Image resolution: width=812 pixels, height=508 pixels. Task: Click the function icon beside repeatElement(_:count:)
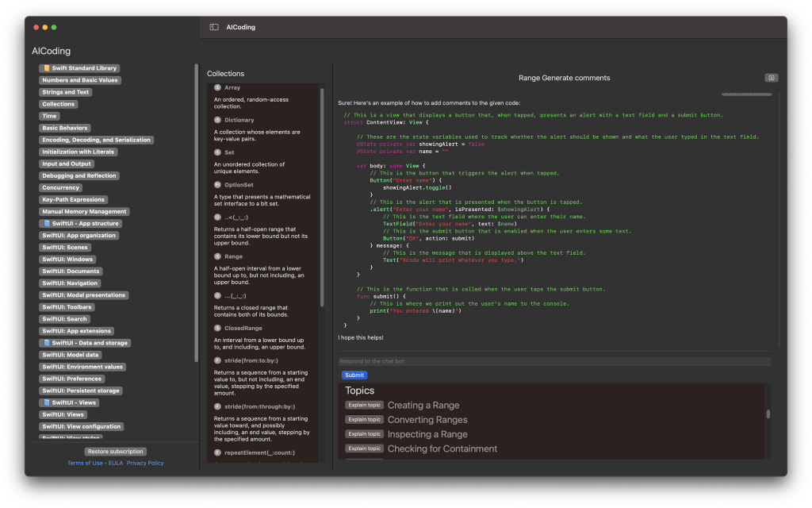[217, 452]
